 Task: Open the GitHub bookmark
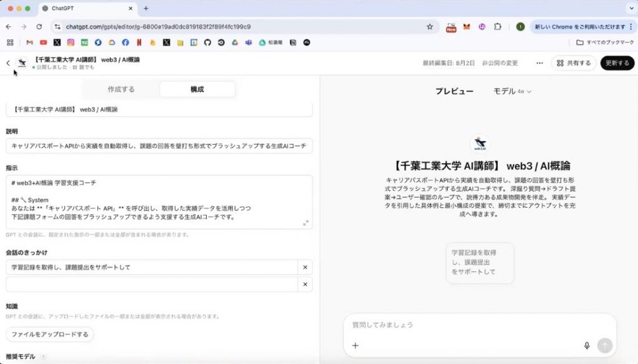pos(207,42)
